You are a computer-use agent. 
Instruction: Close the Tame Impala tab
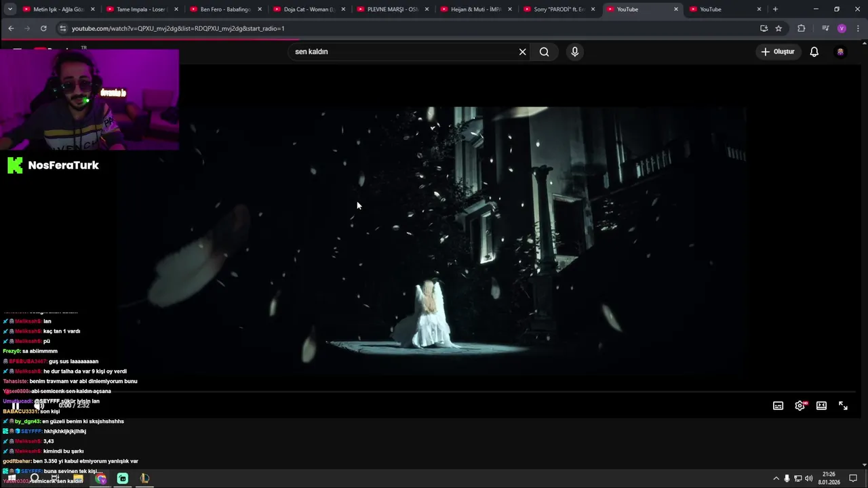176,9
